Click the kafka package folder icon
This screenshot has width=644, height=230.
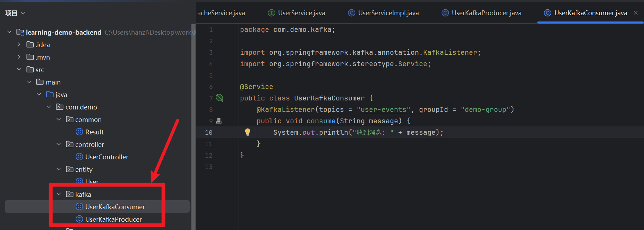click(x=70, y=194)
